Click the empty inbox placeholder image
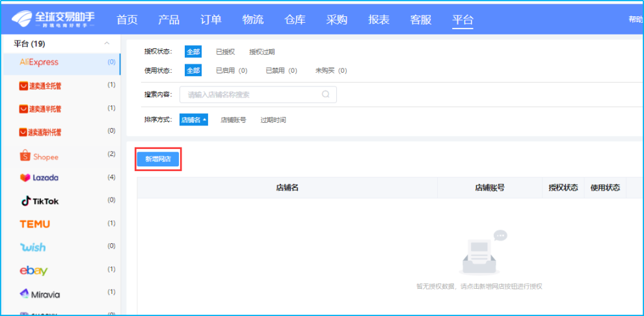644x316 pixels. click(x=483, y=252)
